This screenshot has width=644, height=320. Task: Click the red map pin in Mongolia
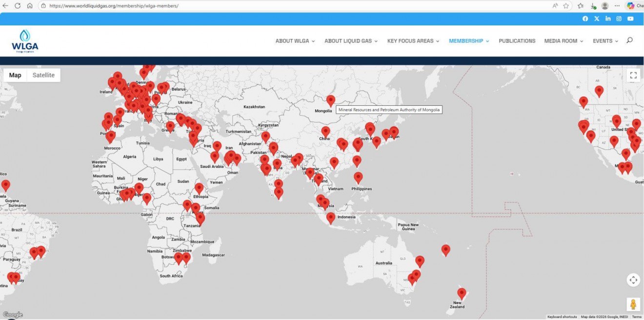(331, 100)
